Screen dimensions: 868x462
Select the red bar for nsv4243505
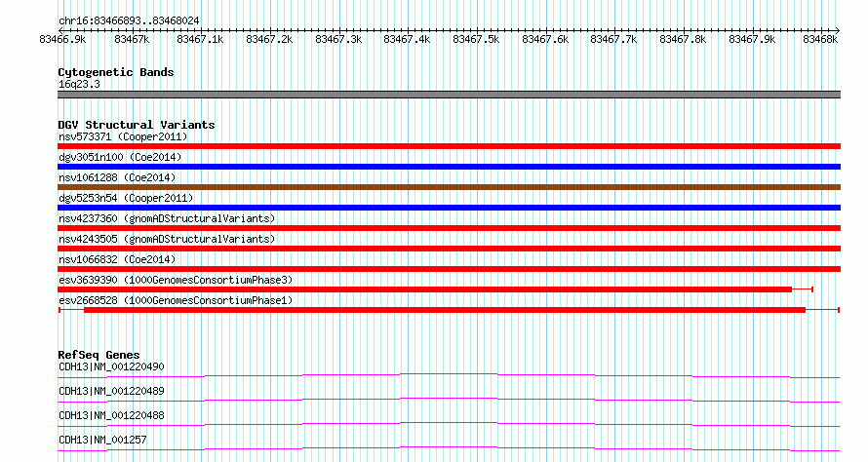(x=449, y=249)
